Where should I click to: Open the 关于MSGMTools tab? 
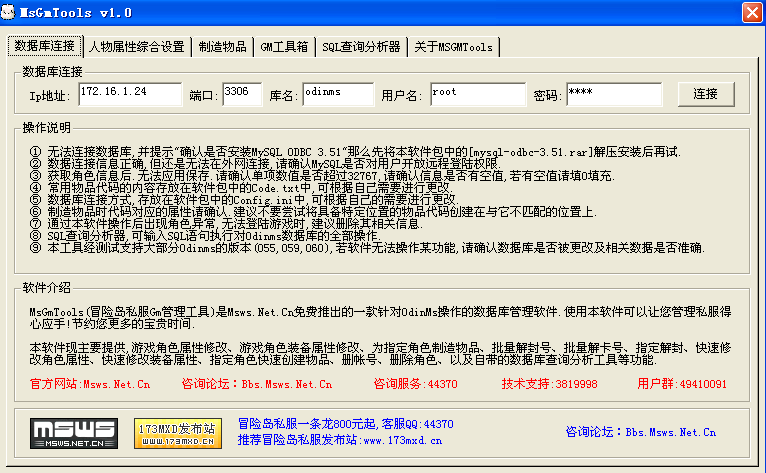point(453,47)
